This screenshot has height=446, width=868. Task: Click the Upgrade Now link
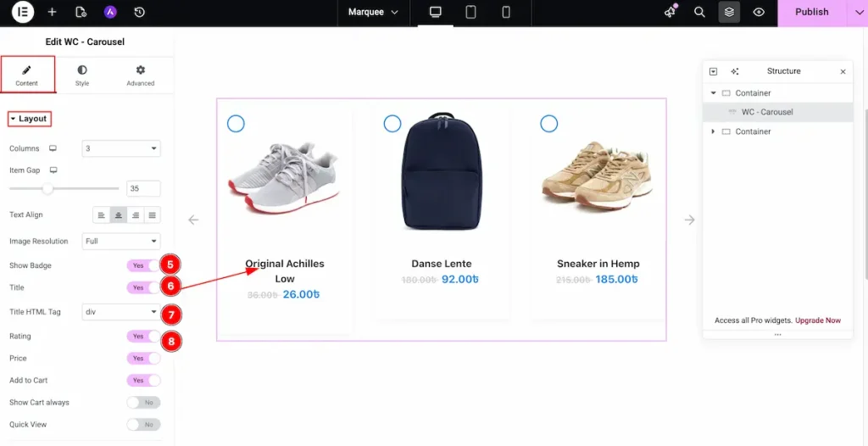click(x=818, y=321)
